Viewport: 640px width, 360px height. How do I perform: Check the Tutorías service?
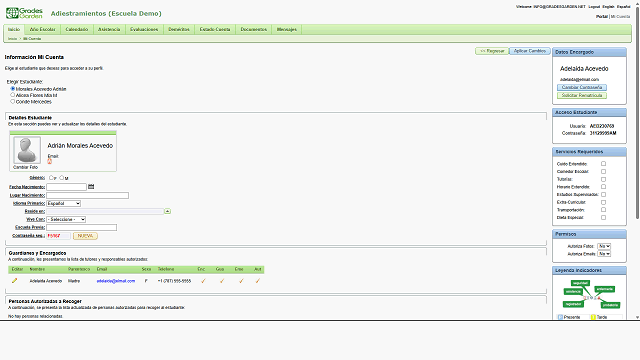[x=603, y=179]
